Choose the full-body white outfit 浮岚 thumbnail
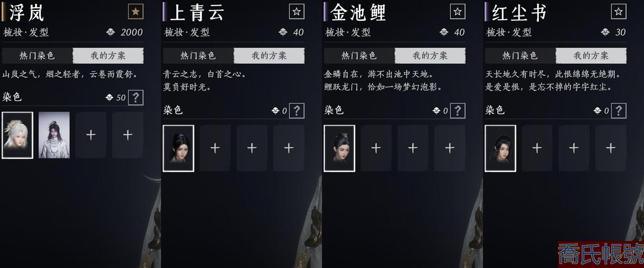 pyautogui.click(x=54, y=135)
